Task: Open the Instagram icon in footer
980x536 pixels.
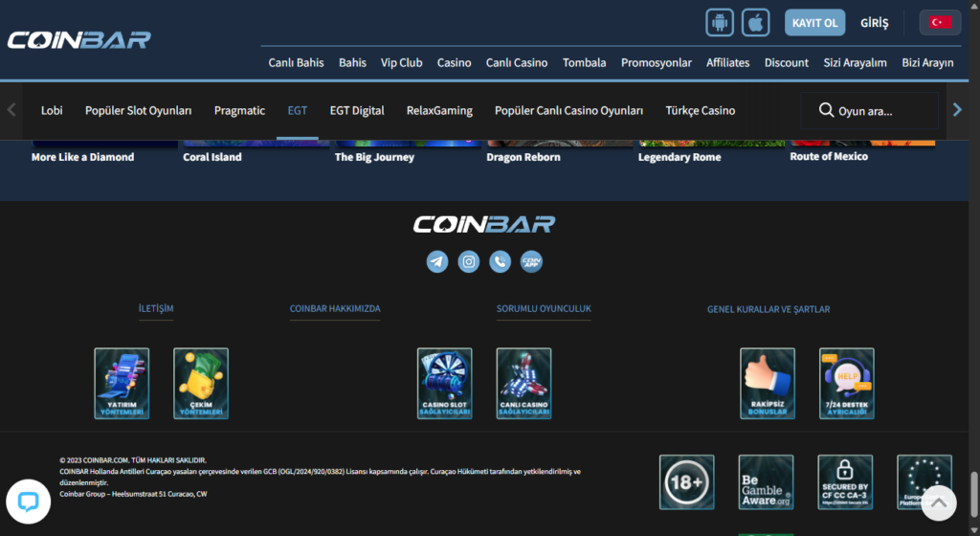Action: click(x=468, y=261)
